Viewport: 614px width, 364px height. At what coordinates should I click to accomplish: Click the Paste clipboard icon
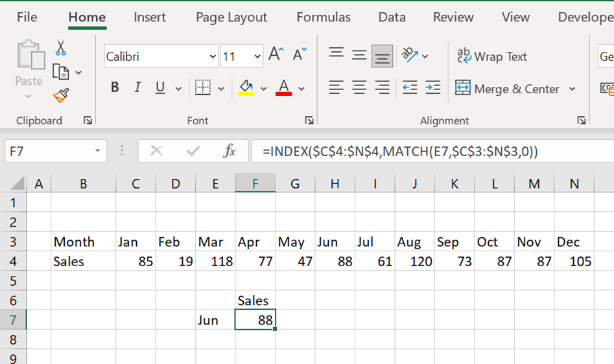pos(30,54)
